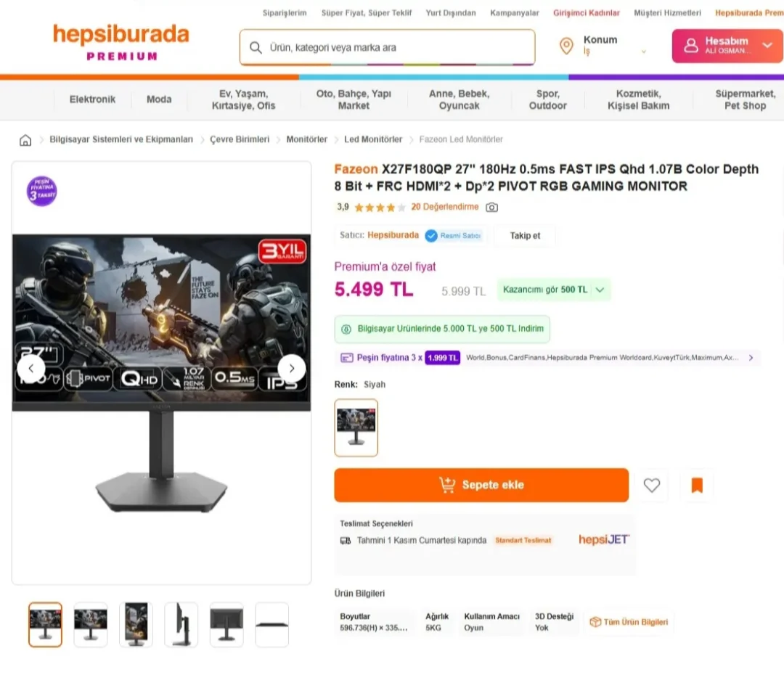The height and width of the screenshot is (675, 784).
Task: Open the 20 Değerlendirme reviews link
Action: [x=444, y=207]
